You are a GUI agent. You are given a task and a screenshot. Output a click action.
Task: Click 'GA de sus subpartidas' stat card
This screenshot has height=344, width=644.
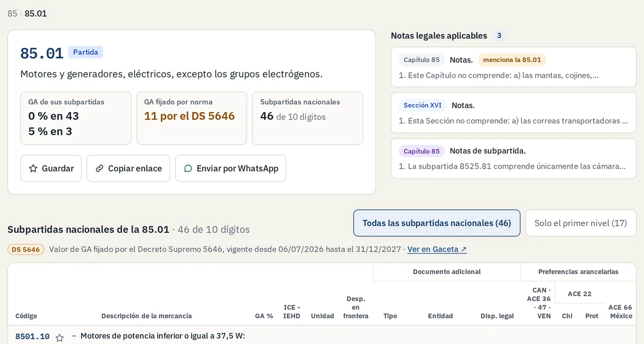[x=76, y=118]
